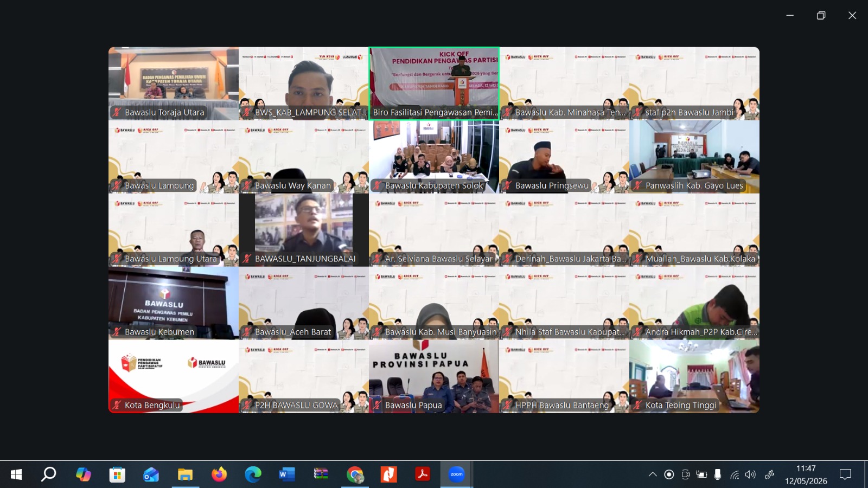Click the camera icon in system tray
Image resolution: width=868 pixels, height=488 pixels.
685,474
